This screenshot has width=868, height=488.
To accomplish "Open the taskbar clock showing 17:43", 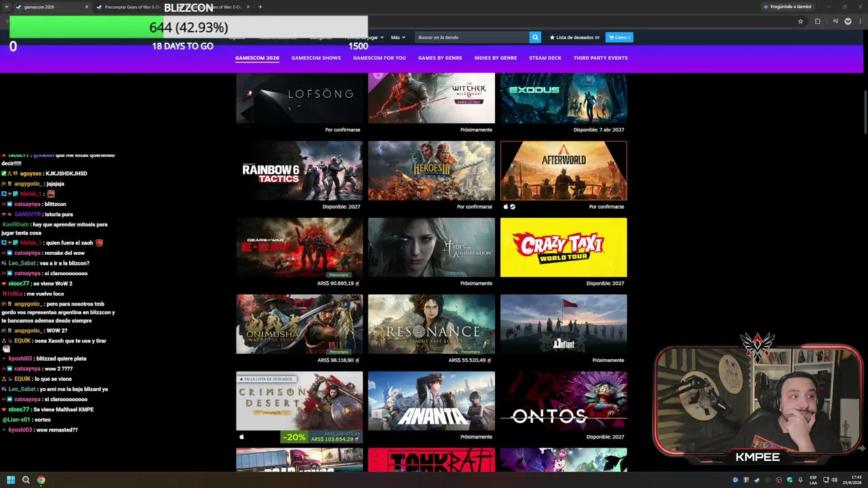I will 852,480.
